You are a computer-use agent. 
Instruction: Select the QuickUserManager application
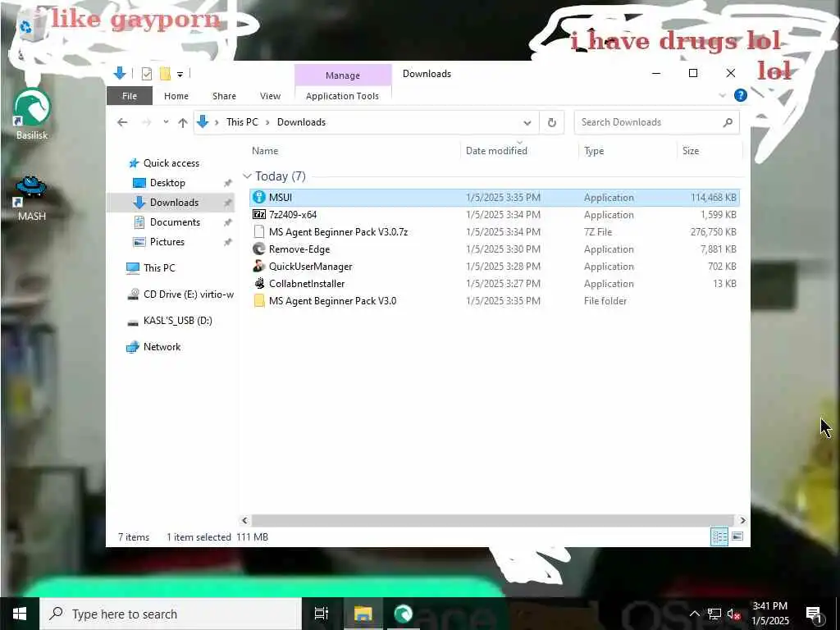(494, 267)
